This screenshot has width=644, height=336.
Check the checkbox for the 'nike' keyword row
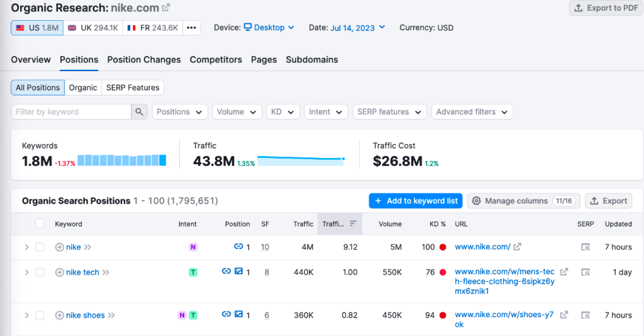click(x=40, y=247)
